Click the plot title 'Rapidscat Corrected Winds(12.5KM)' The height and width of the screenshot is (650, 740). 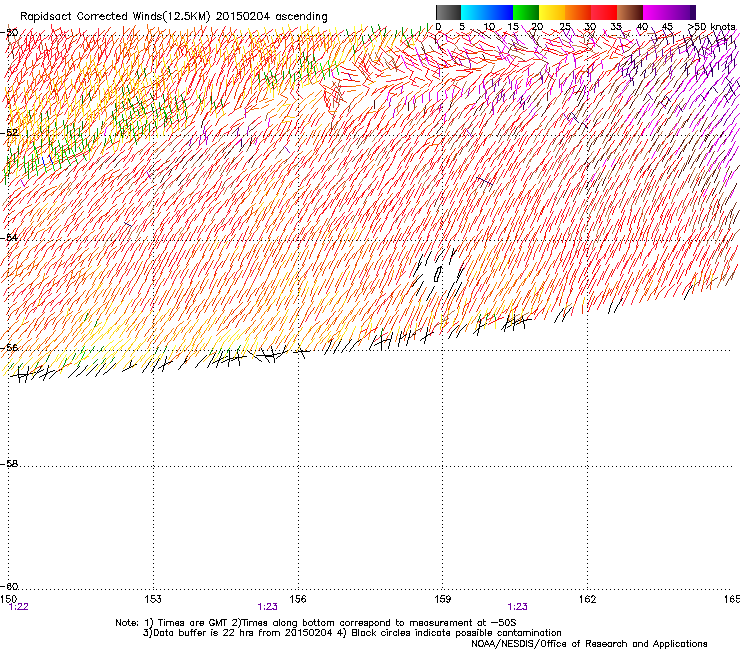[115, 17]
